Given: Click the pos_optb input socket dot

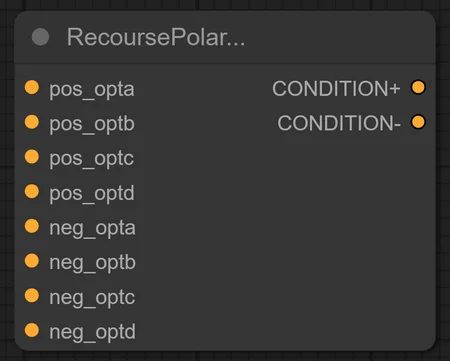Looking at the screenshot, I should click(x=32, y=122).
